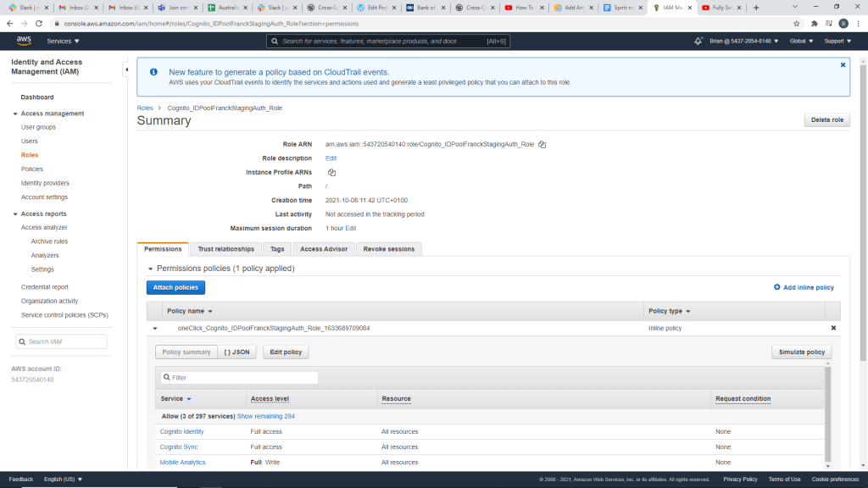Reload the browser page
This screenshot has width=868, height=488.
point(38,24)
